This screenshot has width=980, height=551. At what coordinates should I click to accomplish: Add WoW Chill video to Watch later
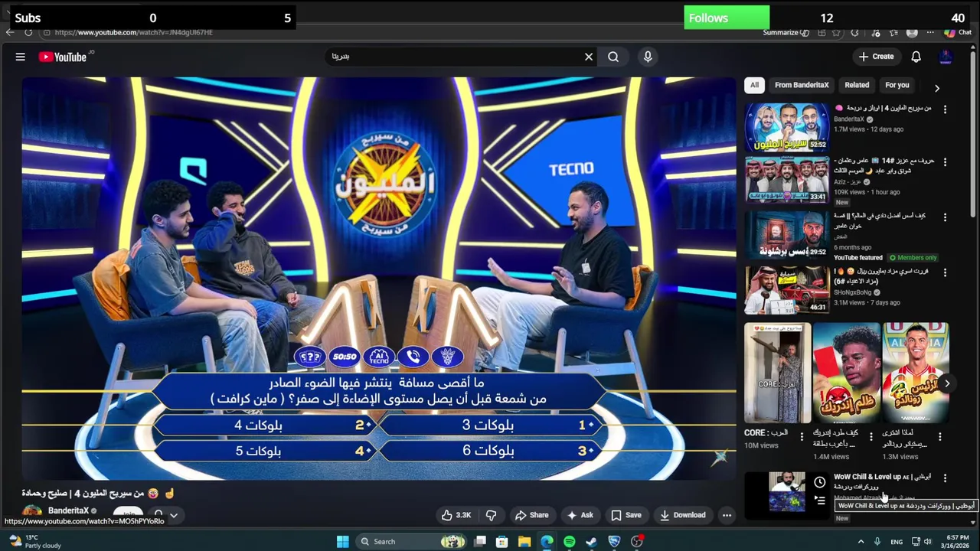tap(820, 482)
